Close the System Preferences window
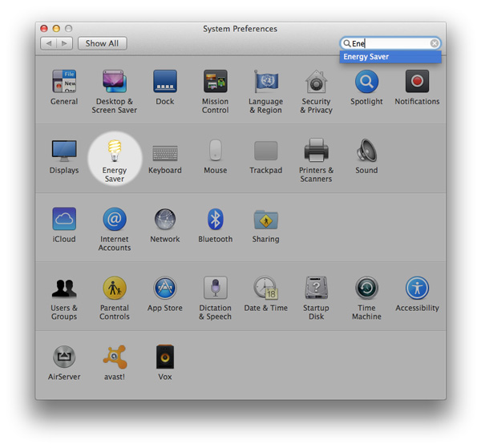The height and width of the screenshot is (448, 481). pyautogui.click(x=44, y=29)
